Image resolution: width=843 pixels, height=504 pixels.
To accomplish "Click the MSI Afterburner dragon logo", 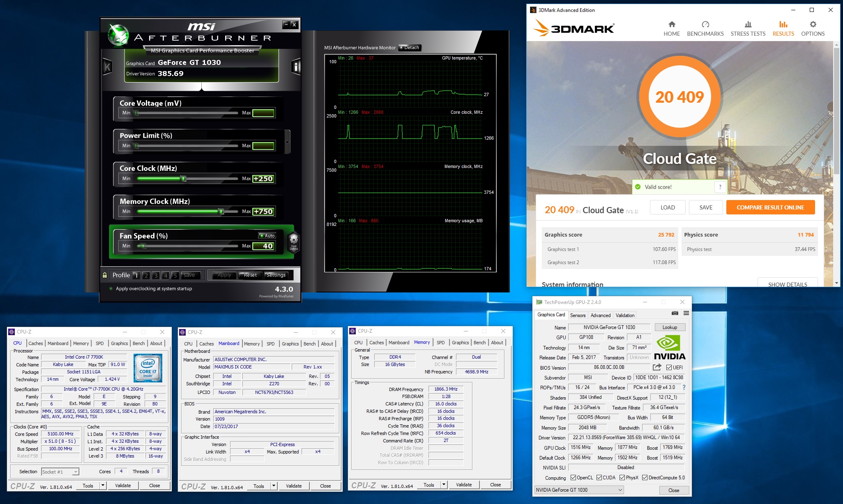I will point(119,35).
